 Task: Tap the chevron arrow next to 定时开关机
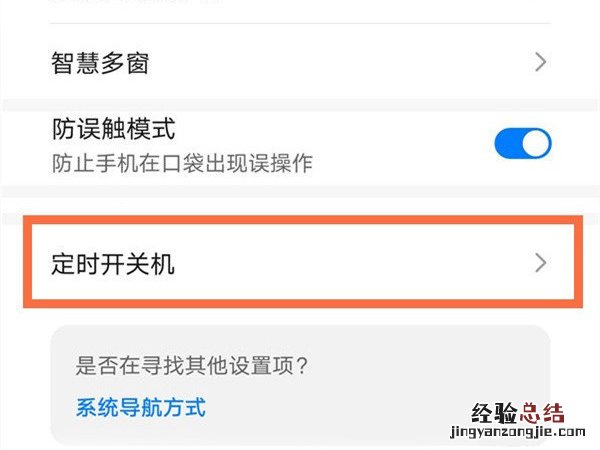541,264
